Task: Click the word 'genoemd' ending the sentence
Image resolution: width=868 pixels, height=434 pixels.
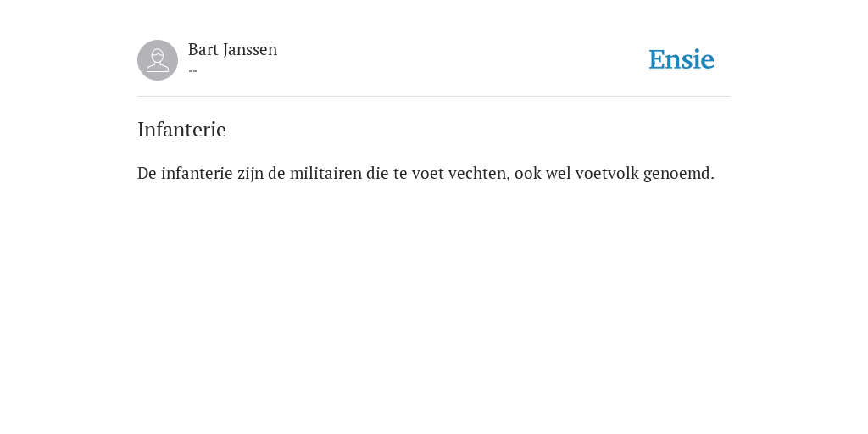Action: click(676, 174)
